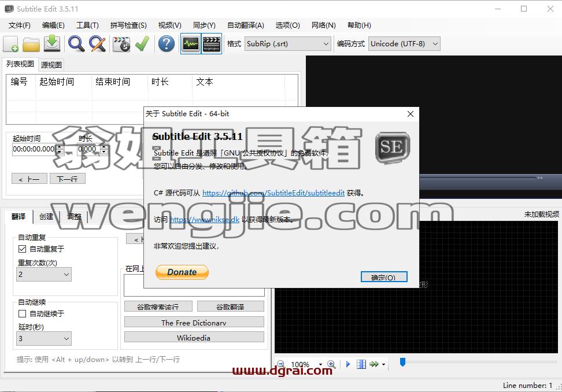The width and height of the screenshot is (562, 392).
Task: Zoom out waveform magnifier icon
Action: (281, 364)
